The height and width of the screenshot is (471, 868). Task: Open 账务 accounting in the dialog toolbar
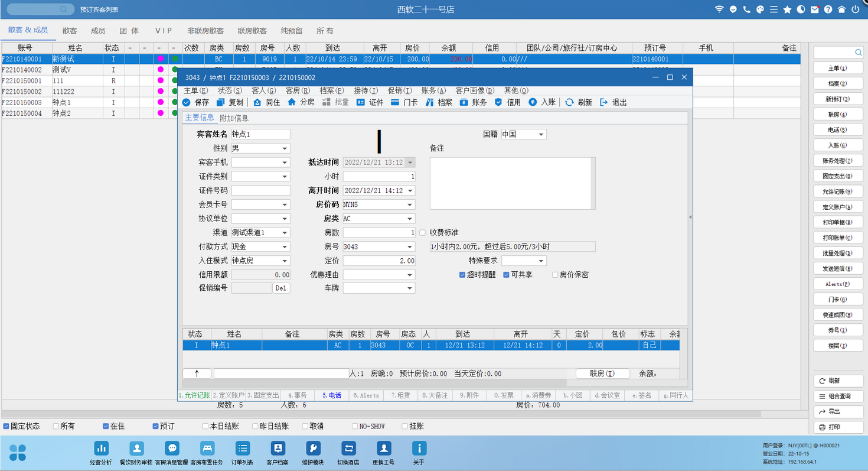click(464, 102)
